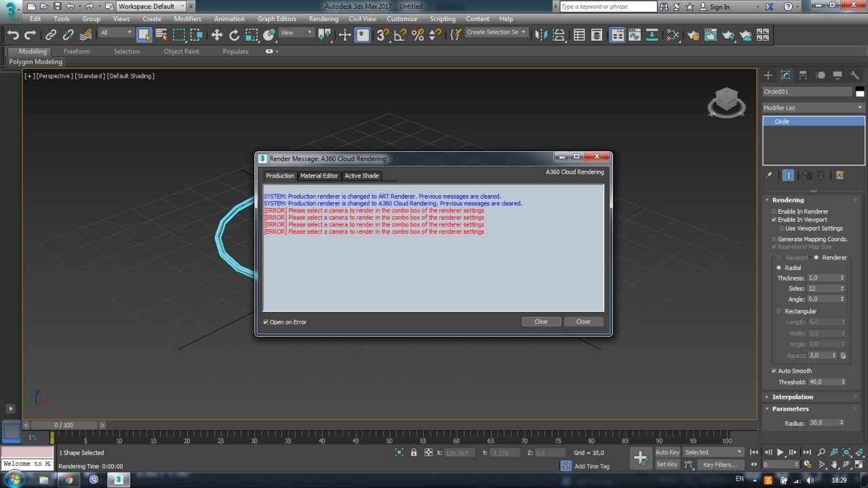Open the key mode Selected dropdown

pyautogui.click(x=713, y=452)
